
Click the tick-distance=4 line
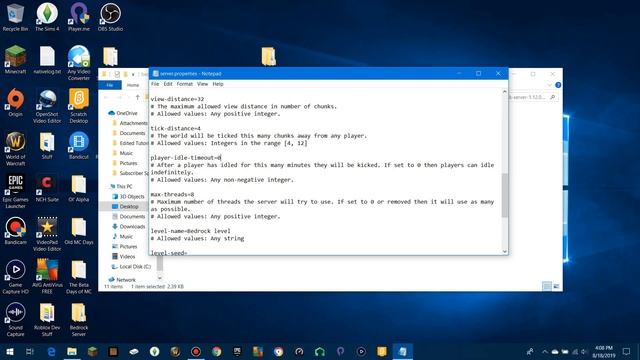(x=176, y=128)
